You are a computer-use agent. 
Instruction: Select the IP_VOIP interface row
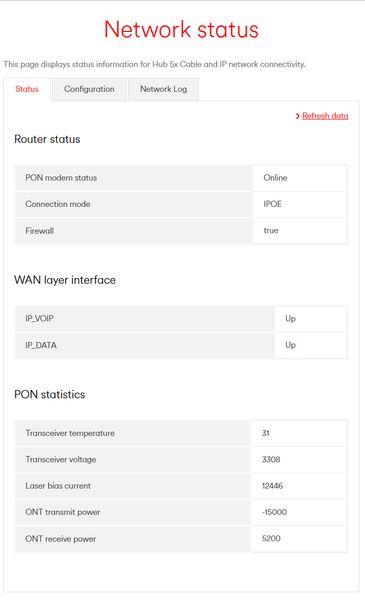tap(181, 319)
